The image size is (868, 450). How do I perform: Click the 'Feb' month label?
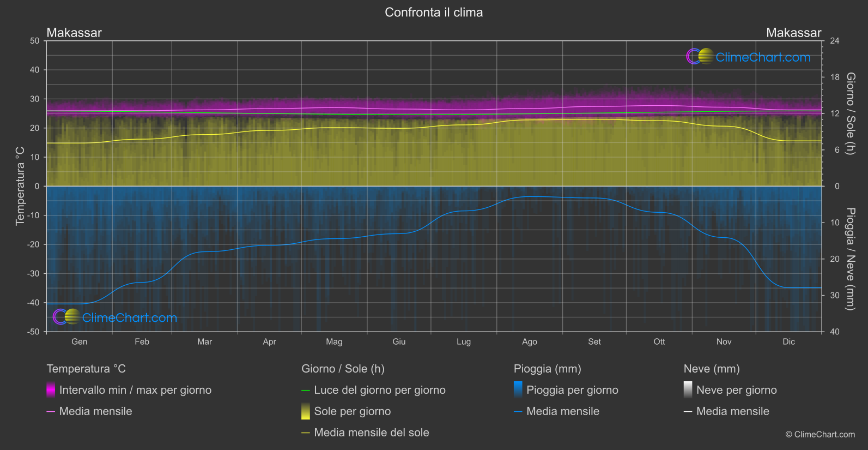point(142,341)
